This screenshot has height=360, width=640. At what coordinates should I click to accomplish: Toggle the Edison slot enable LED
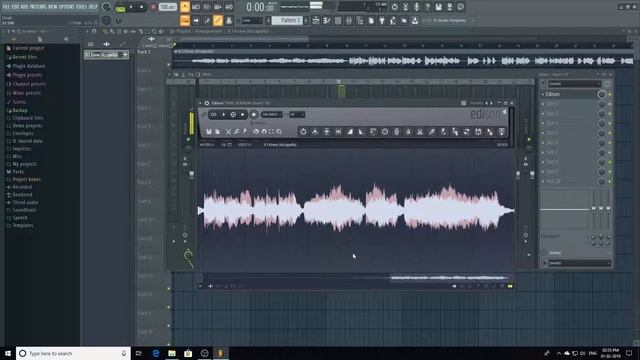pos(610,94)
